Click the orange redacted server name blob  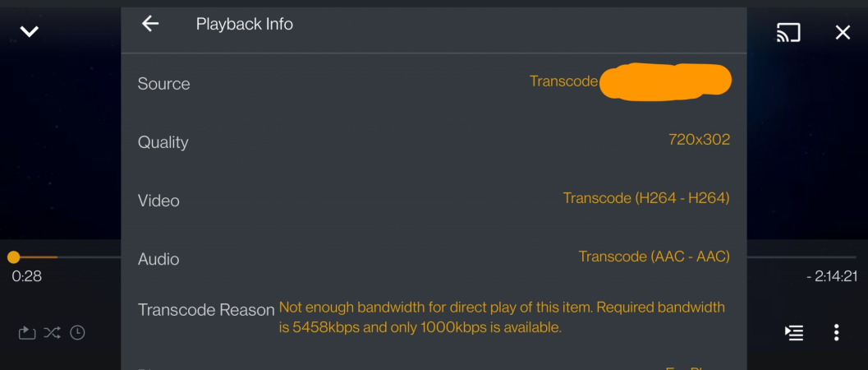pyautogui.click(x=665, y=82)
